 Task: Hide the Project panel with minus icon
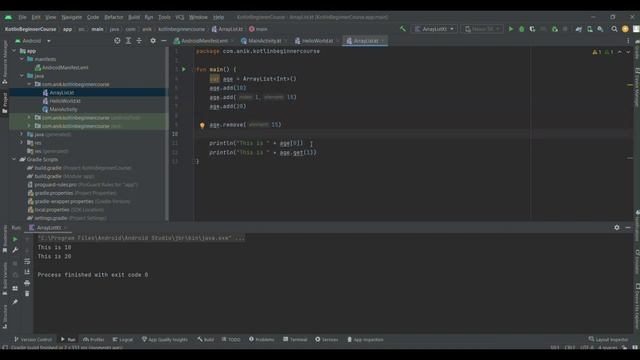(164, 41)
